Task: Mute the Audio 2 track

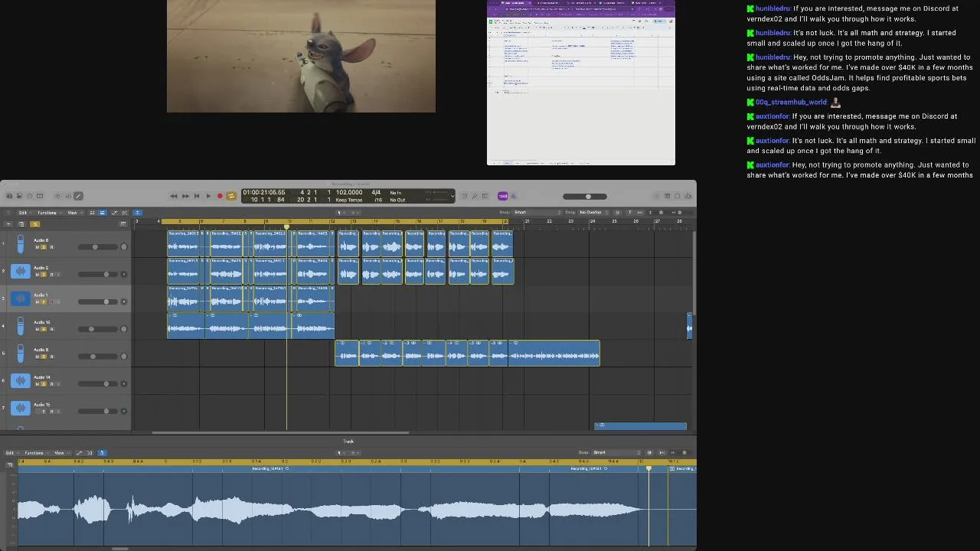Action: click(37, 274)
